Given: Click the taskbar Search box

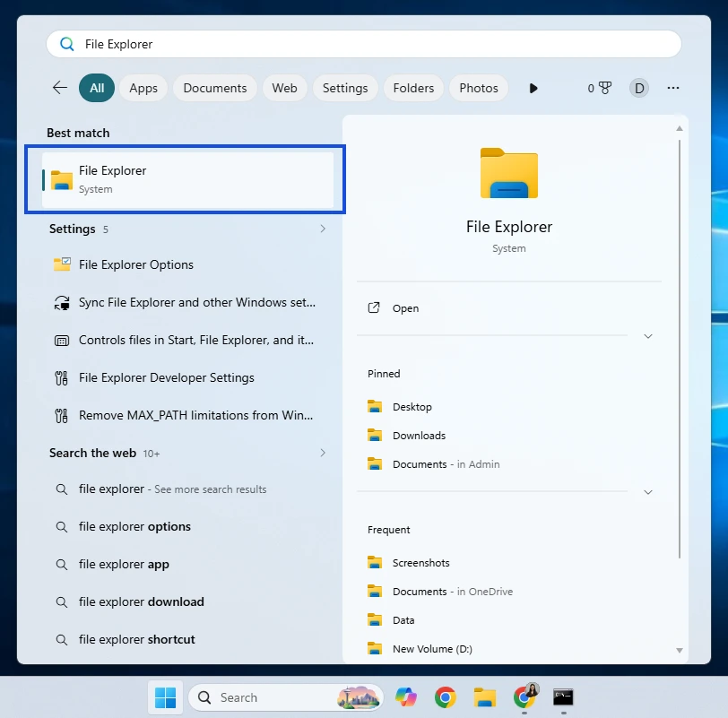Looking at the screenshot, I should point(285,697).
